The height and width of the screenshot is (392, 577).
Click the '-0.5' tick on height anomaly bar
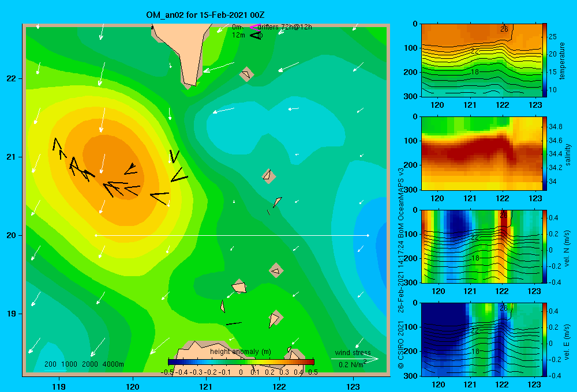[x=167, y=372]
